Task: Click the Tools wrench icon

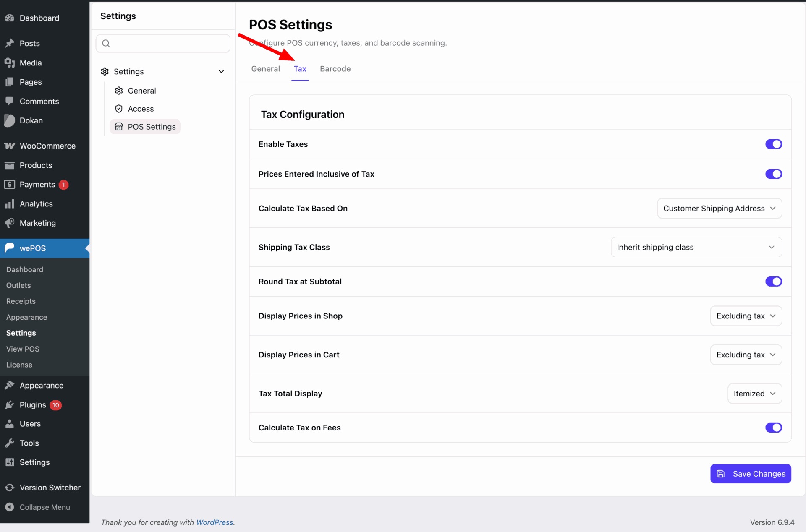Action: click(9, 443)
